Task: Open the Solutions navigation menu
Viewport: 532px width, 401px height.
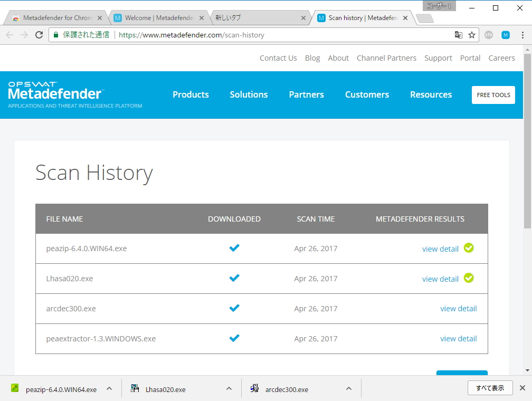Action: coord(249,94)
